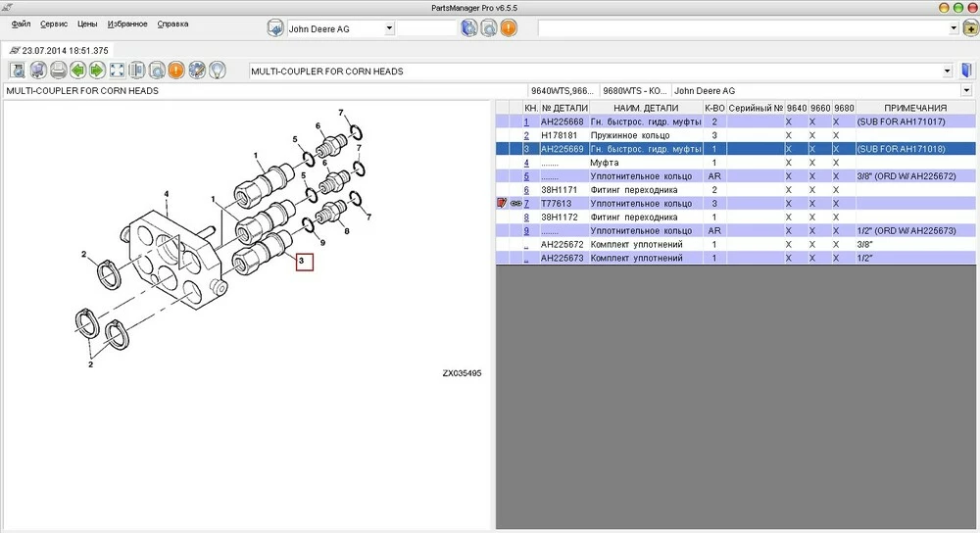Go forward with the green right arrow

pos(97,71)
